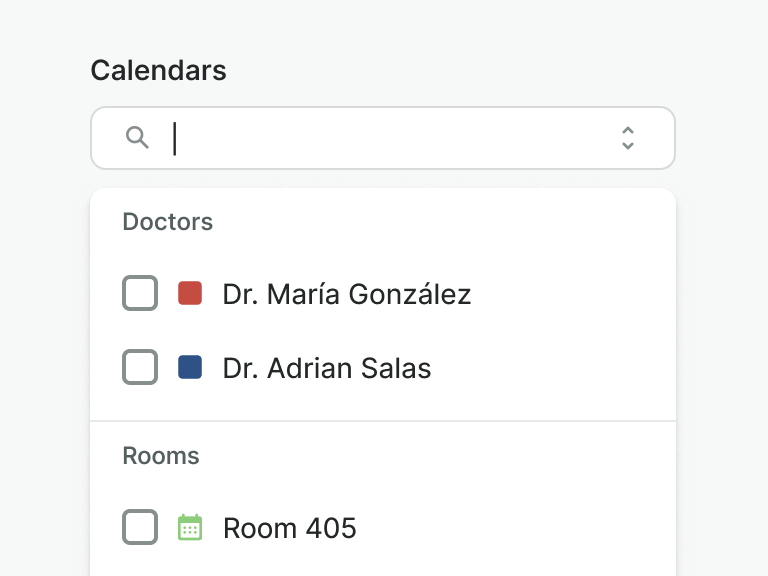Click the Rooms group heading
768x576 pixels.
tap(161, 456)
